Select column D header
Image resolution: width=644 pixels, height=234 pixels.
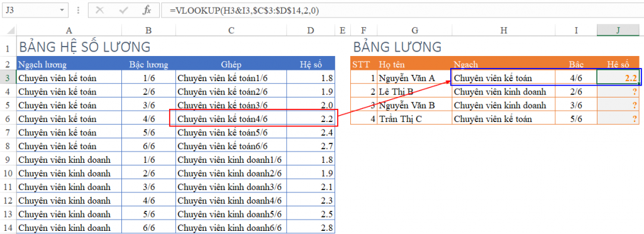(311, 30)
